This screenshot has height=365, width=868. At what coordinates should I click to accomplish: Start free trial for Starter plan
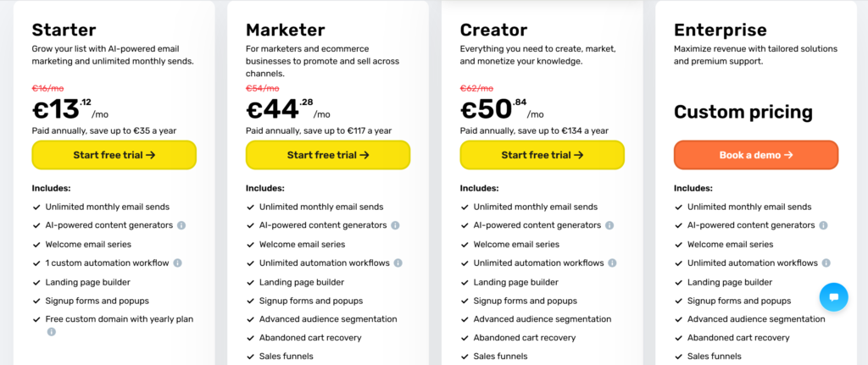coord(114,155)
